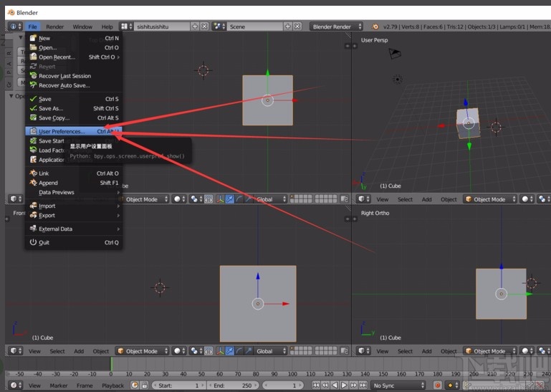Viewport: 551px width, 392px height.
Task: Toggle the timeline auto-keyframe record button
Action: point(437,386)
